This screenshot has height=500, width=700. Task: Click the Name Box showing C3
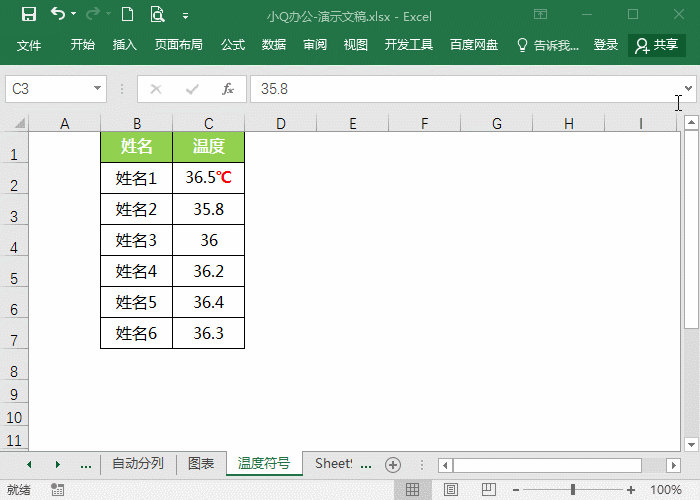click(48, 89)
